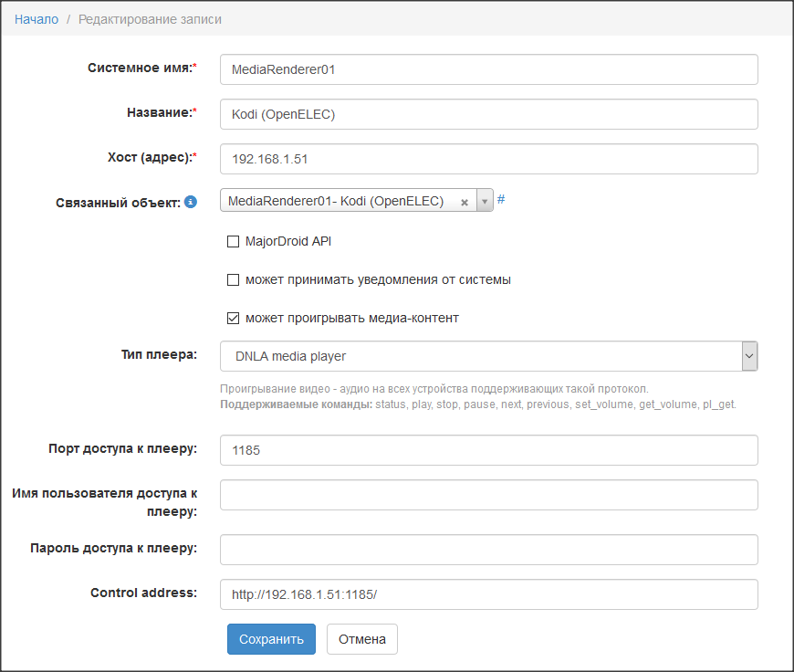Click the Порт доступа к плееру field

(488, 450)
